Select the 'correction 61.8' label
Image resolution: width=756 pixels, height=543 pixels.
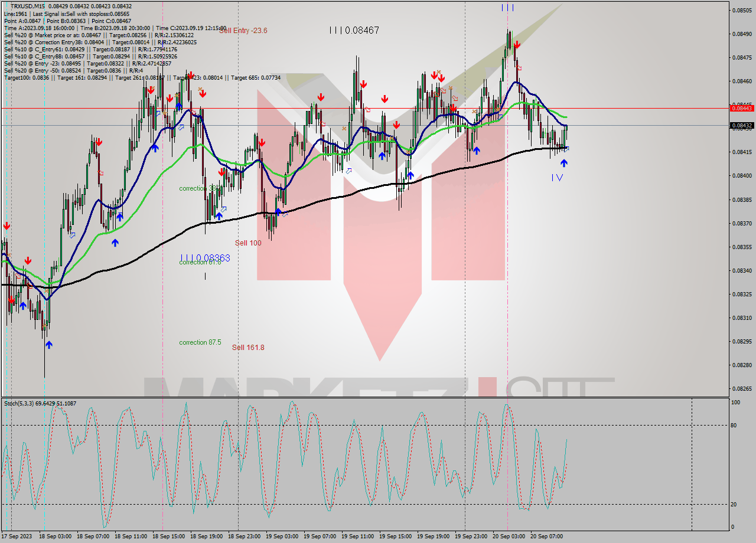tap(200, 262)
